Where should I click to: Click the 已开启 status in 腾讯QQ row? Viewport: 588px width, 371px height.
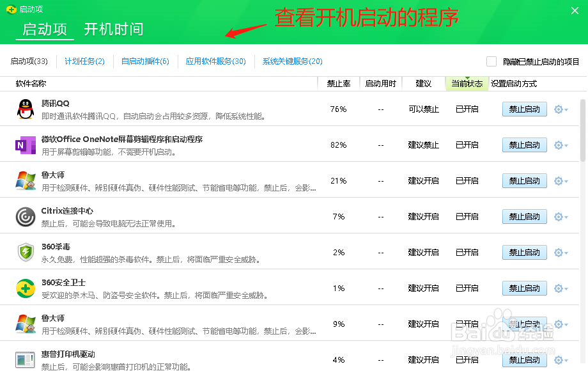[x=467, y=109]
